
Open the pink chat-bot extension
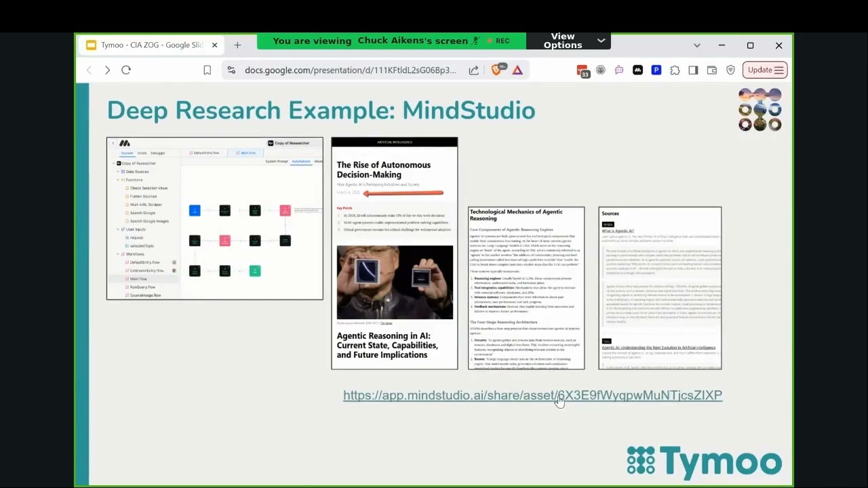(619, 70)
